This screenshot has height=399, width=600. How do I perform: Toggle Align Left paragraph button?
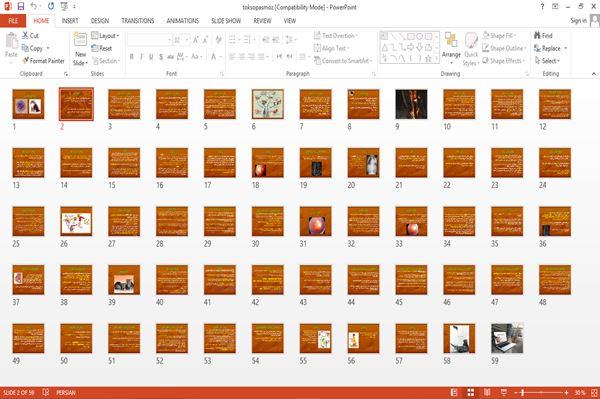pos(232,57)
